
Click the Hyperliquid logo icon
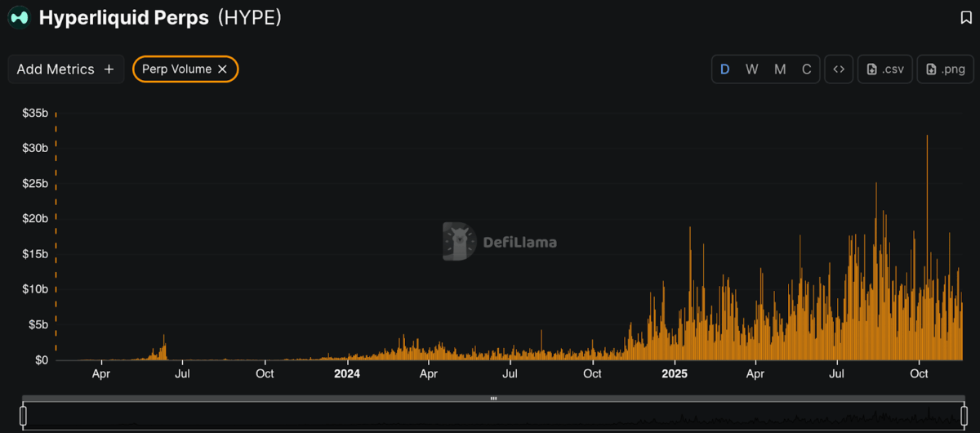[19, 18]
